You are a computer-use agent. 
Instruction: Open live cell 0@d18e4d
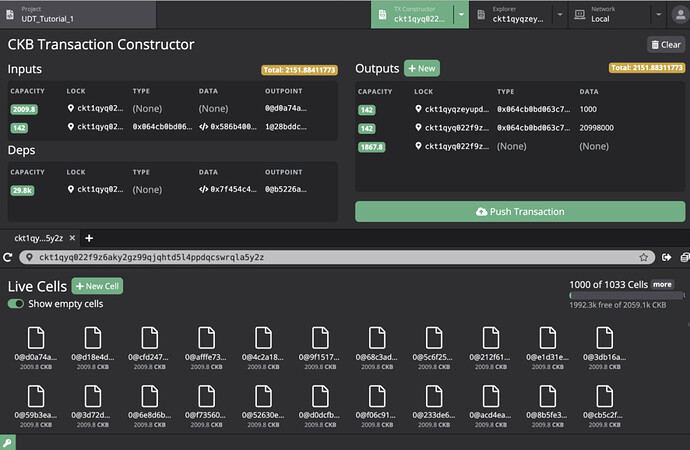[92, 347]
